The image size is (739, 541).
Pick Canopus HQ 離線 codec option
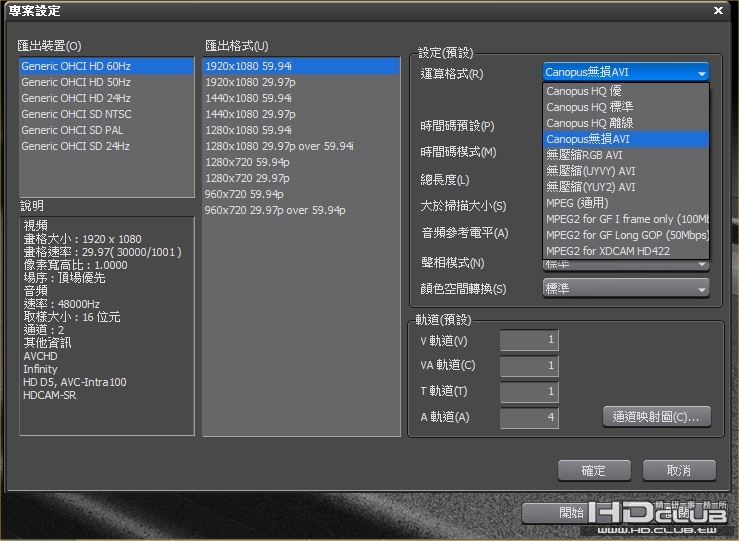click(x=626, y=123)
